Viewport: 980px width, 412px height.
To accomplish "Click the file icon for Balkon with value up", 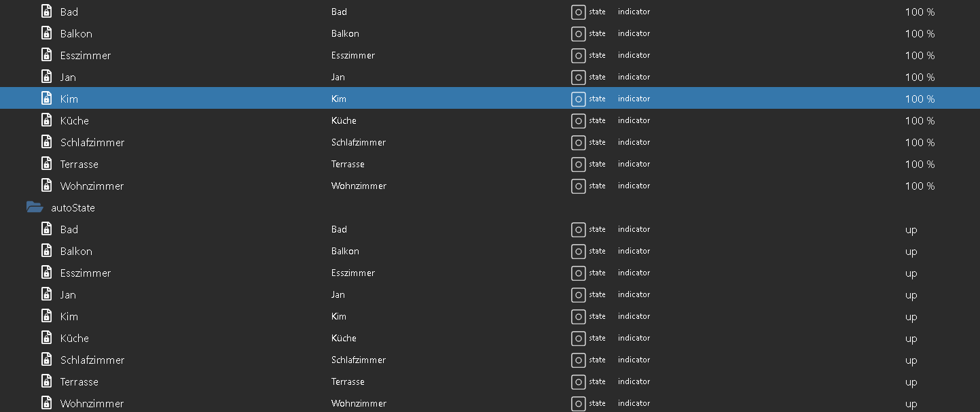I will [46, 251].
